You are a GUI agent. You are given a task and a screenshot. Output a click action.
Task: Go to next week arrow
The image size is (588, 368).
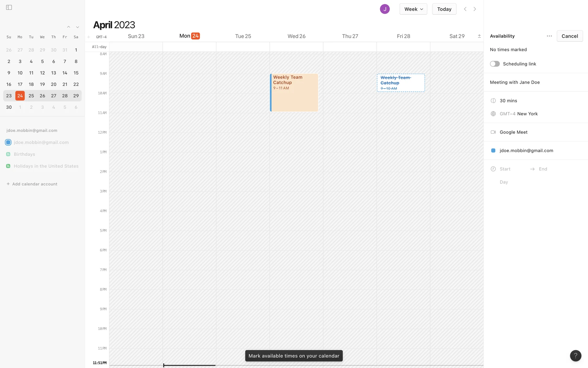[x=475, y=9]
